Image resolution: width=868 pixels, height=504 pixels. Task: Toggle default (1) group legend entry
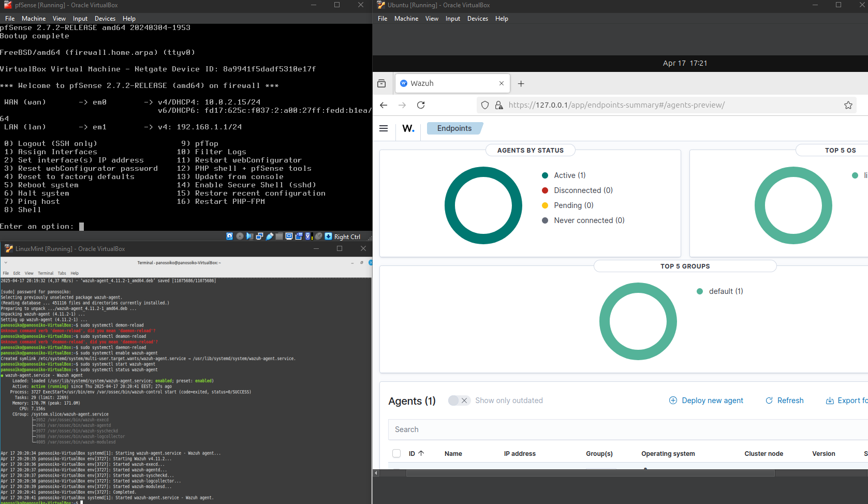click(x=720, y=291)
